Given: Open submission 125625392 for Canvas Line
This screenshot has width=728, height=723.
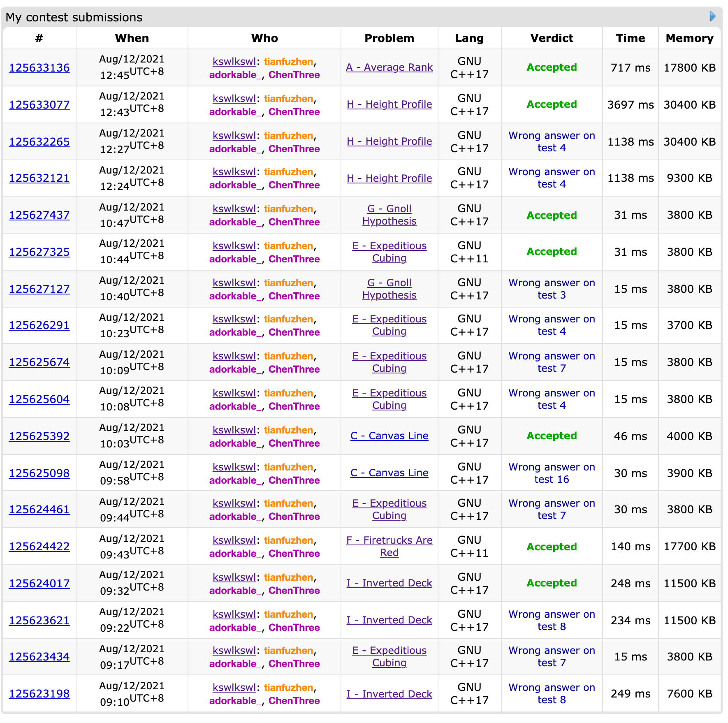Looking at the screenshot, I should (39, 436).
